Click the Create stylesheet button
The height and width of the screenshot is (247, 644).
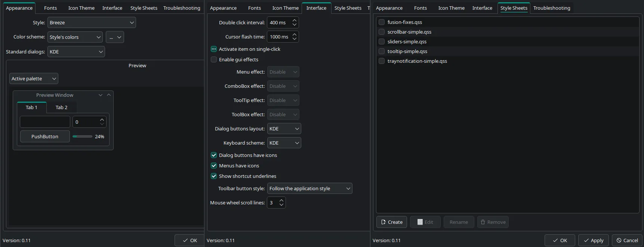click(x=392, y=222)
